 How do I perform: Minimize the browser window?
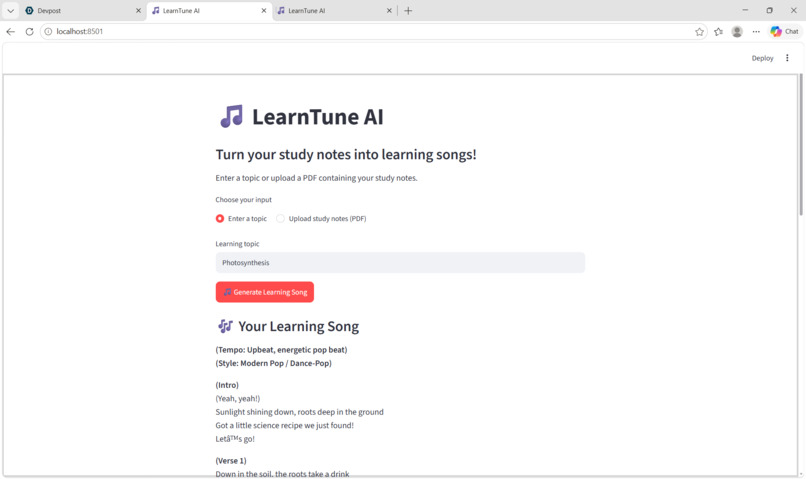[745, 10]
